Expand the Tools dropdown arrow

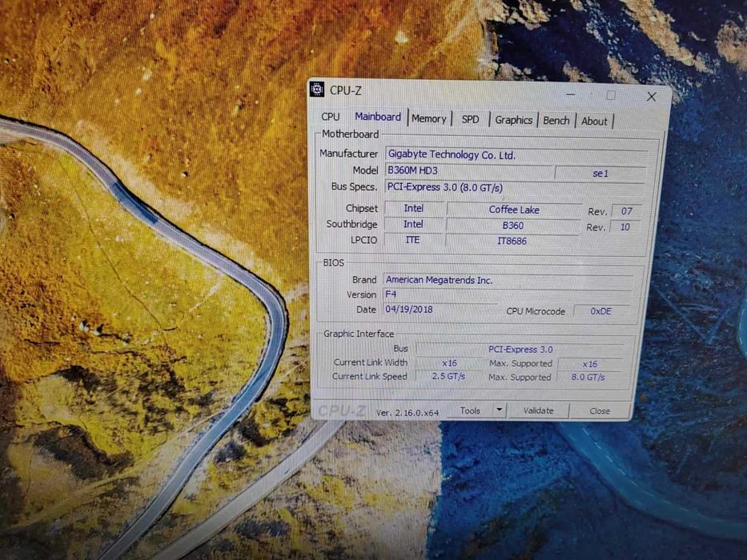click(x=499, y=410)
